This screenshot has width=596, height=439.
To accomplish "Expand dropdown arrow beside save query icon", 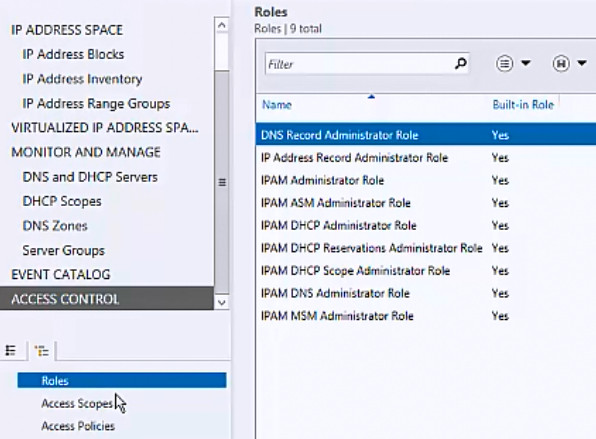I will tap(582, 63).
